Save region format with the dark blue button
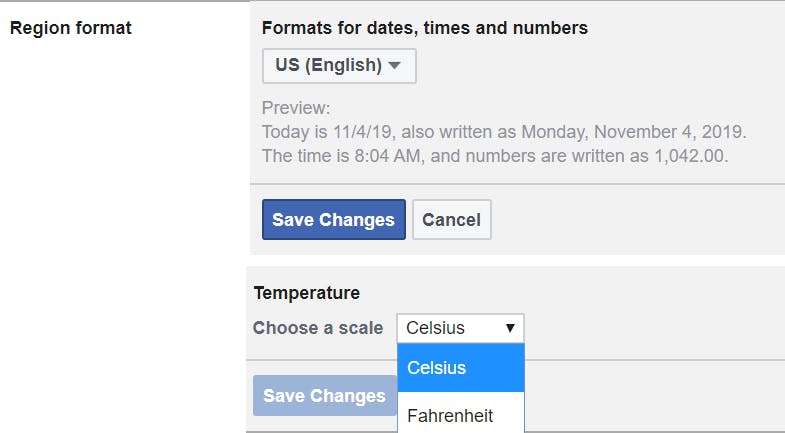 [334, 220]
